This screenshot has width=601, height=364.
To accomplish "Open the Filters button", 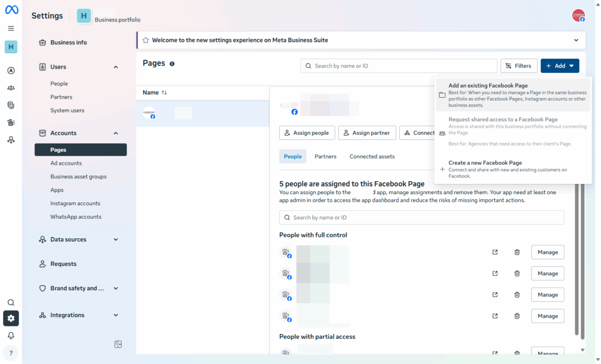I will (518, 66).
